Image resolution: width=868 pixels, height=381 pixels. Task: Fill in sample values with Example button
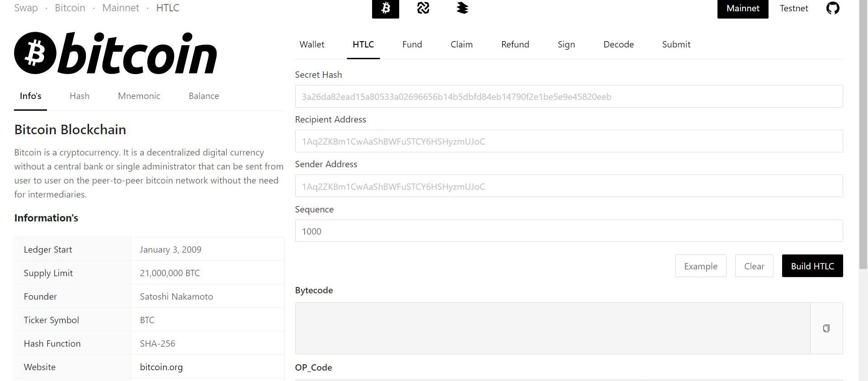(x=700, y=266)
